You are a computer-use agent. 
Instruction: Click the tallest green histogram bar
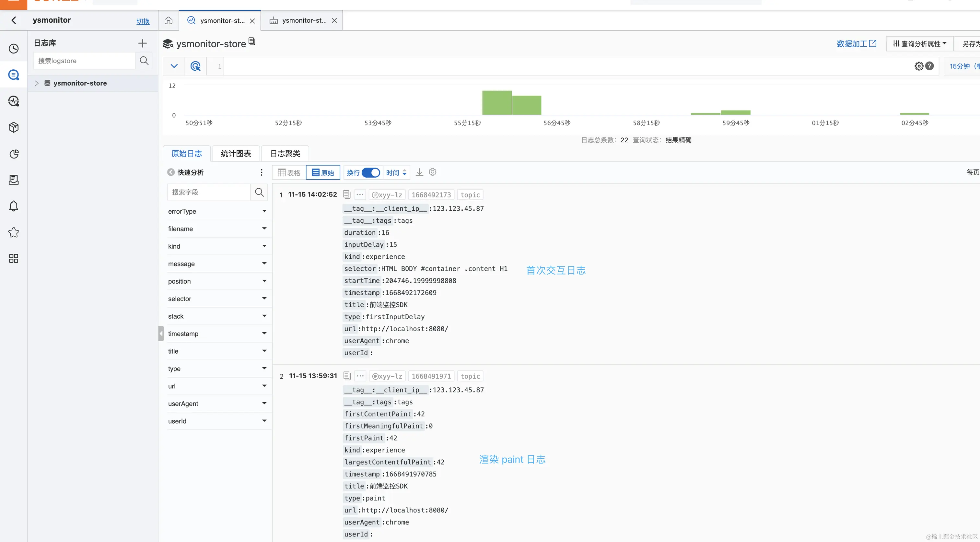coord(496,103)
